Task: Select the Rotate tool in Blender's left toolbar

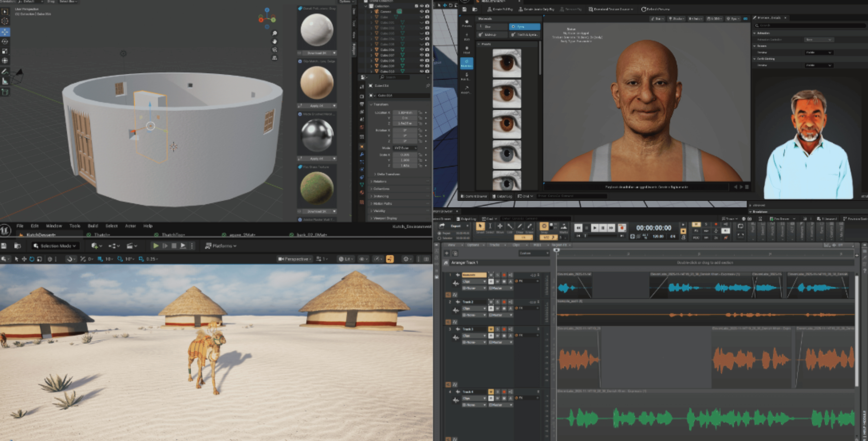Action: [5, 41]
